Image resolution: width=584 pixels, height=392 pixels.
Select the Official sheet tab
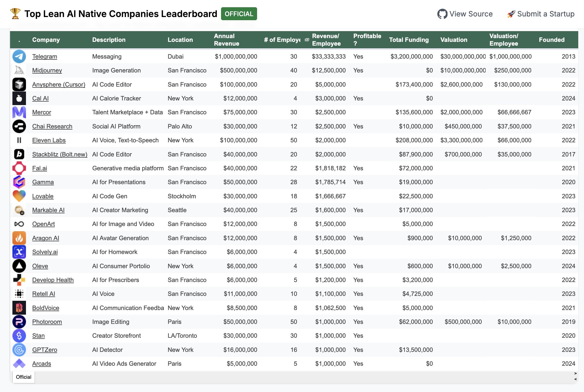pyautogui.click(x=24, y=377)
